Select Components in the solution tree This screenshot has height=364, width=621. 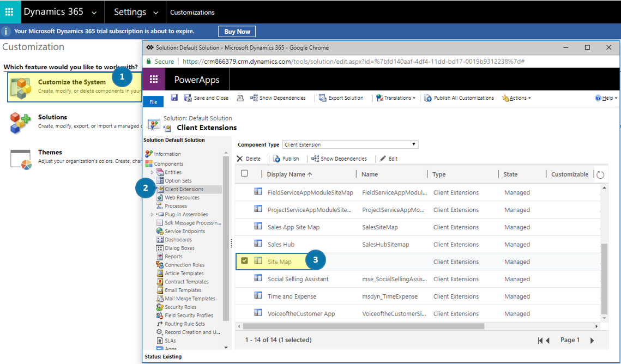(168, 164)
